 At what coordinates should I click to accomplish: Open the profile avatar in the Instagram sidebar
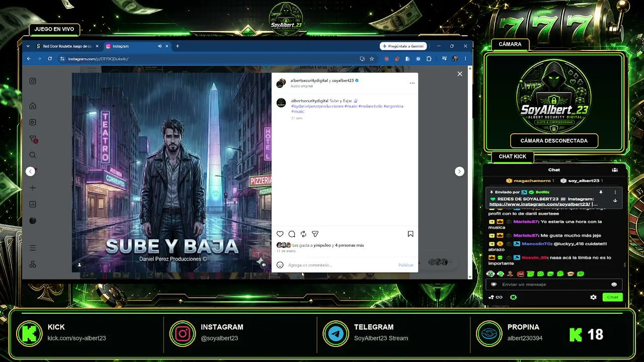(33, 221)
